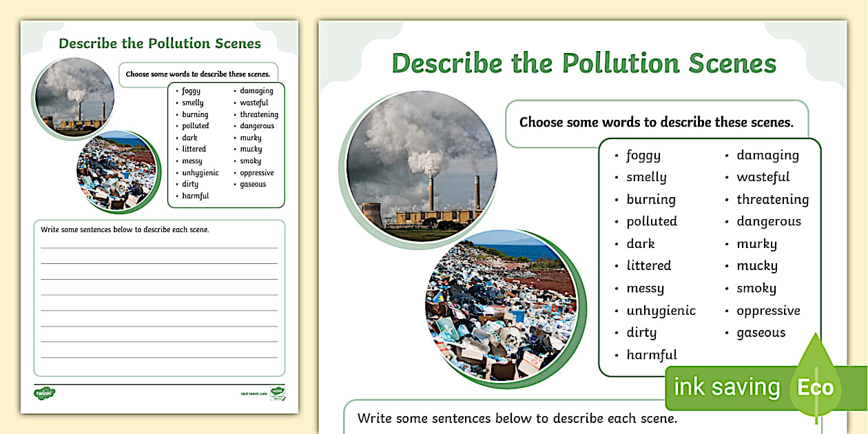Click the green leaf Eco icon

816,387
